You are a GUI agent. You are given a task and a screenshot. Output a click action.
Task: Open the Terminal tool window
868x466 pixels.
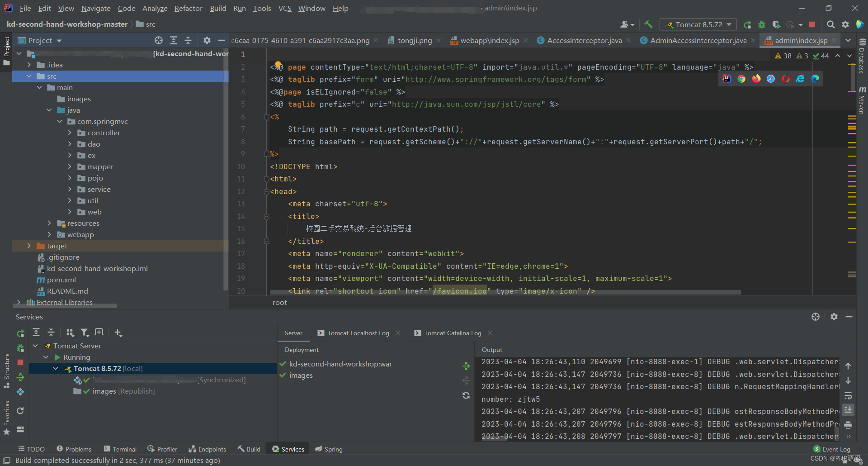[x=120, y=449]
